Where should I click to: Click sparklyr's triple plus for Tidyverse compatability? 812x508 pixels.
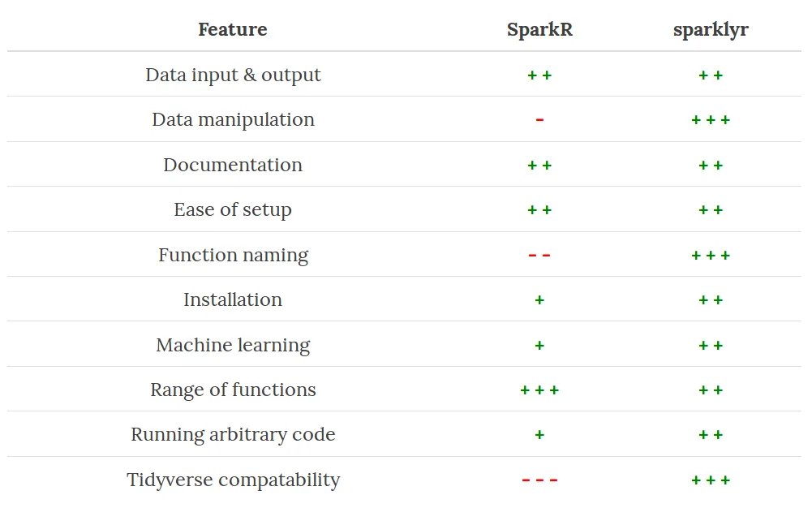click(711, 480)
